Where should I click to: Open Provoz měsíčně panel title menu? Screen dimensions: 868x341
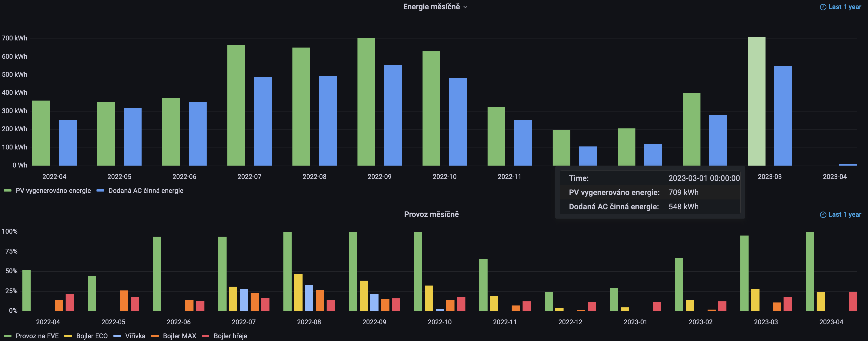click(431, 214)
